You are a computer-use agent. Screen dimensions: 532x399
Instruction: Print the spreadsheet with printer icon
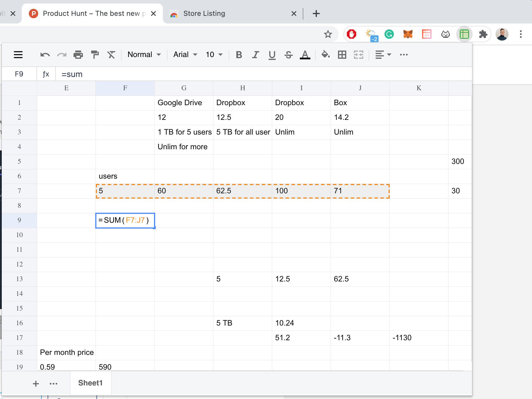point(78,55)
